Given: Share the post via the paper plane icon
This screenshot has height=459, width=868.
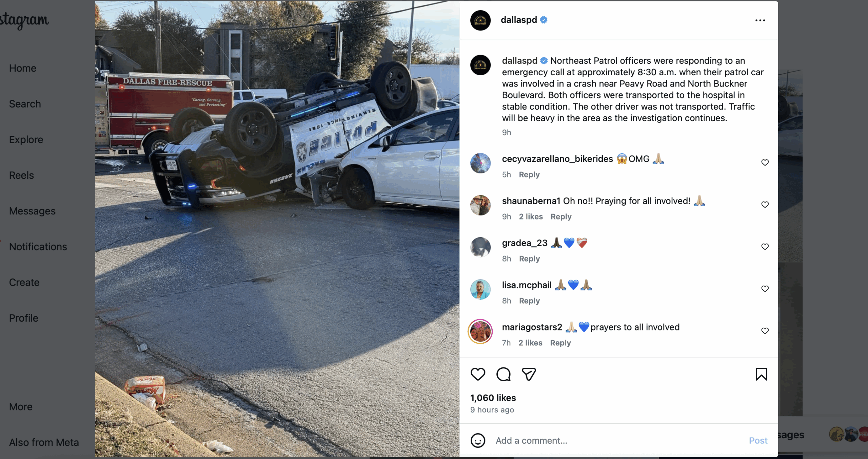Looking at the screenshot, I should coord(529,374).
